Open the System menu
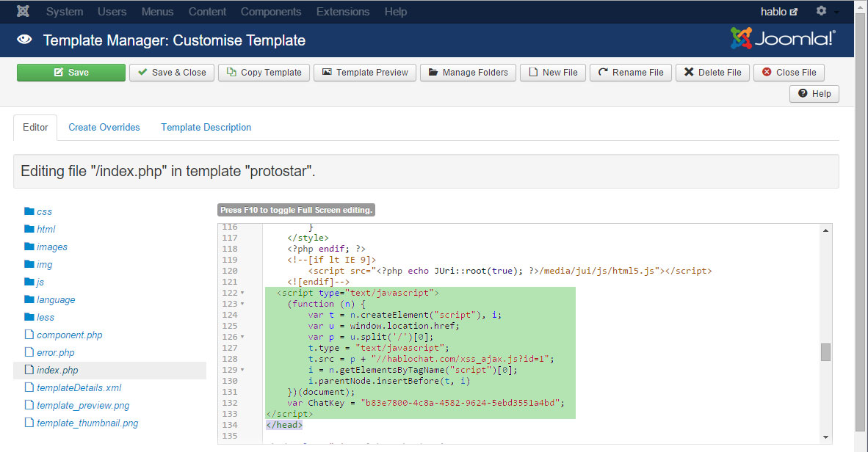The height and width of the screenshot is (452, 868). tap(64, 12)
